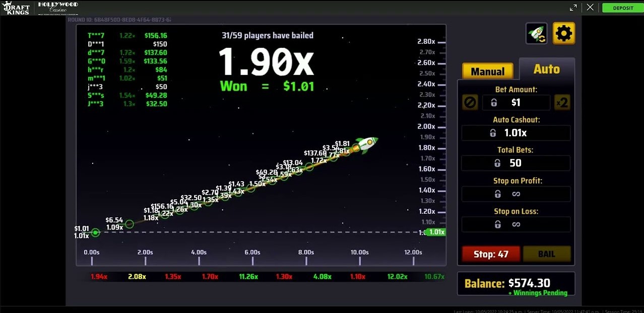This screenshot has height=313, width=644.
Task: Click history result 1.94x
Action: tap(99, 277)
